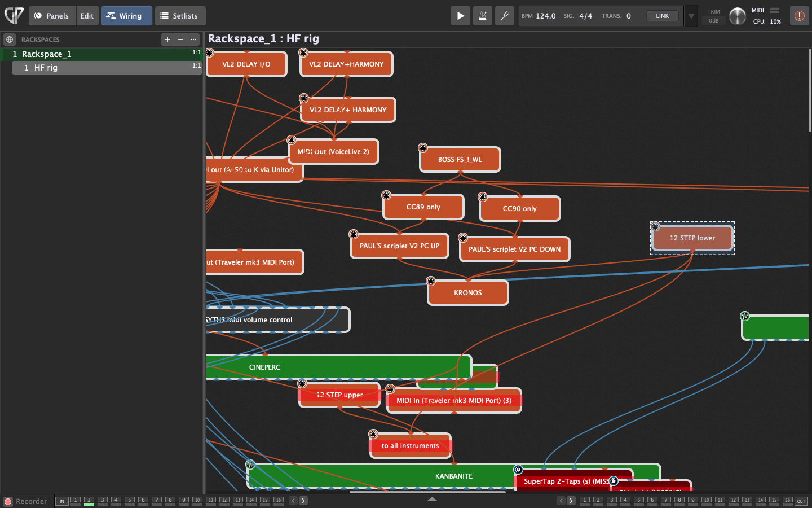
Task: Click MIDI icon on PAUL'S scriplet PC DOWN
Action: point(463,238)
